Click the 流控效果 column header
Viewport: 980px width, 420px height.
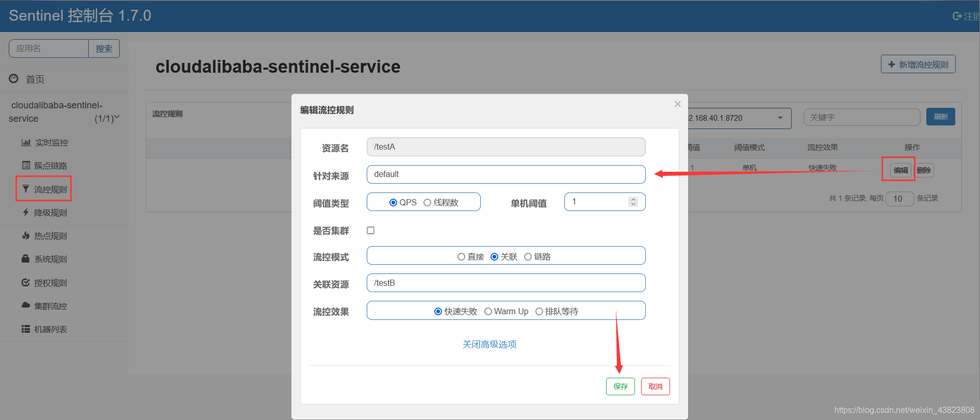pos(823,148)
